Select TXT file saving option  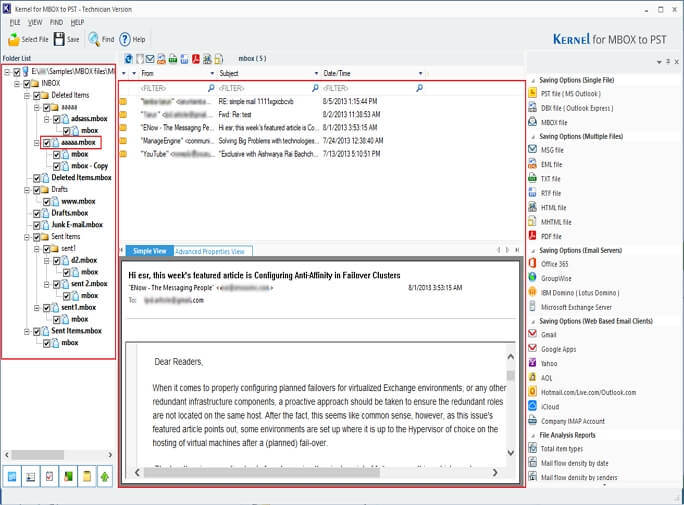click(x=551, y=179)
